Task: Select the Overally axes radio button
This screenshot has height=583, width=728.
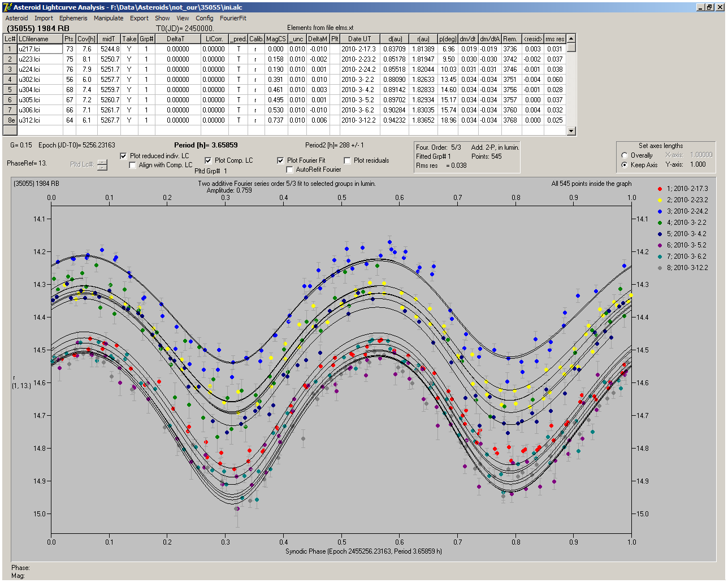Action: click(x=625, y=155)
